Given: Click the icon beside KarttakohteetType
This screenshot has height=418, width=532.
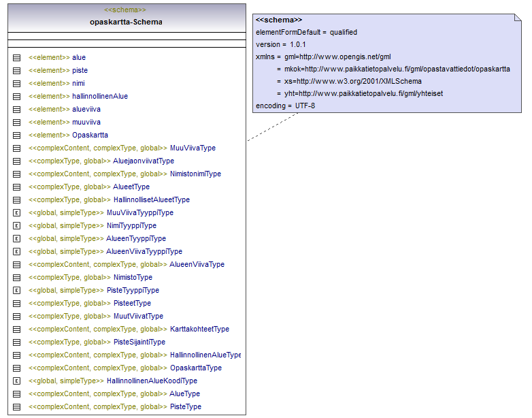Looking at the screenshot, I should [x=16, y=329].
